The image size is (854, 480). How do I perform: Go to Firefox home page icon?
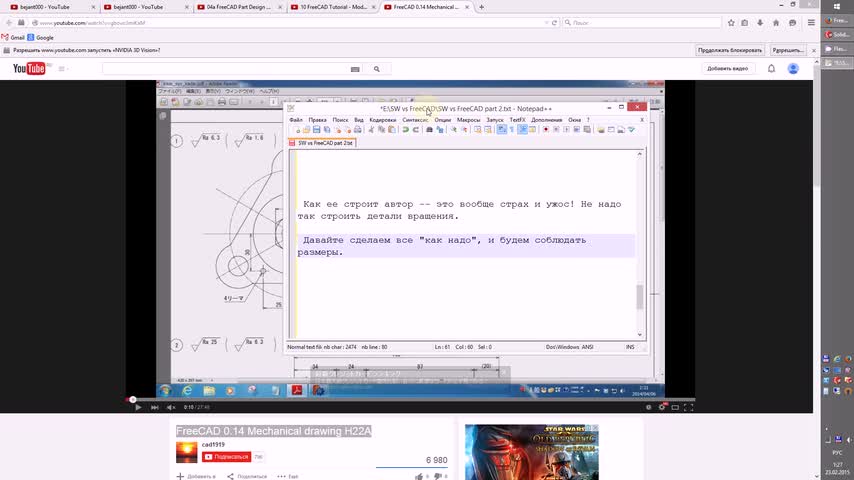coord(776,23)
